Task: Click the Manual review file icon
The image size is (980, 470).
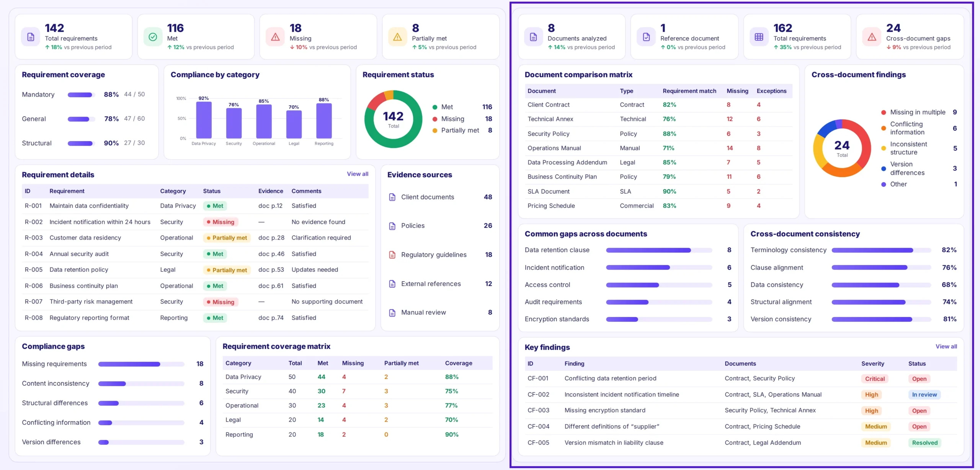Action: coord(392,313)
